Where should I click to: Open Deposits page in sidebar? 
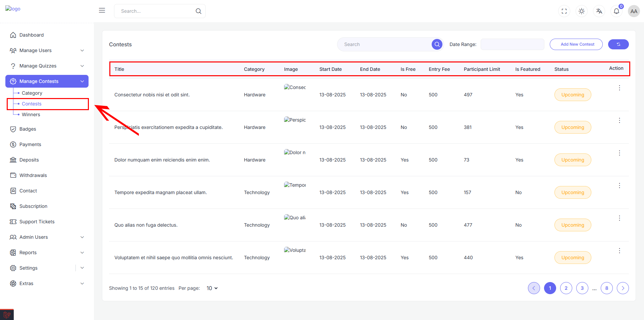point(47,160)
